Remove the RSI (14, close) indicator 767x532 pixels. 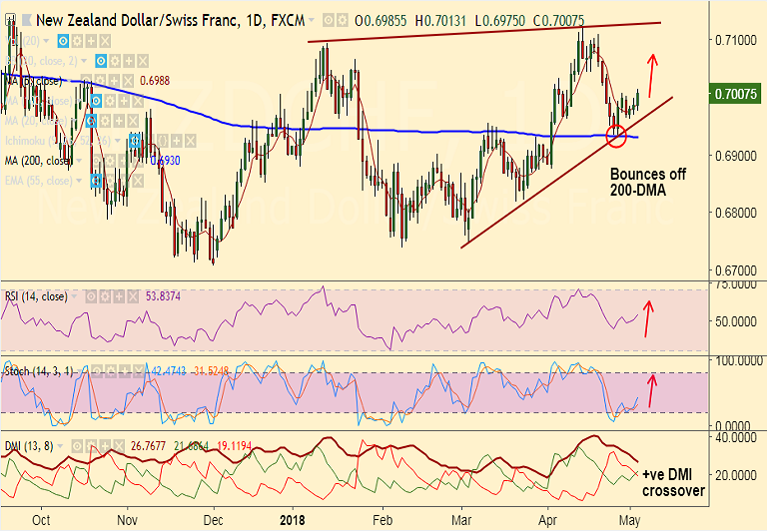click(133, 296)
